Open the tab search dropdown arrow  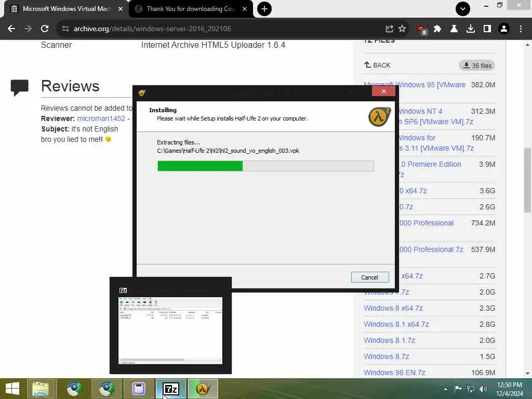[x=463, y=9]
